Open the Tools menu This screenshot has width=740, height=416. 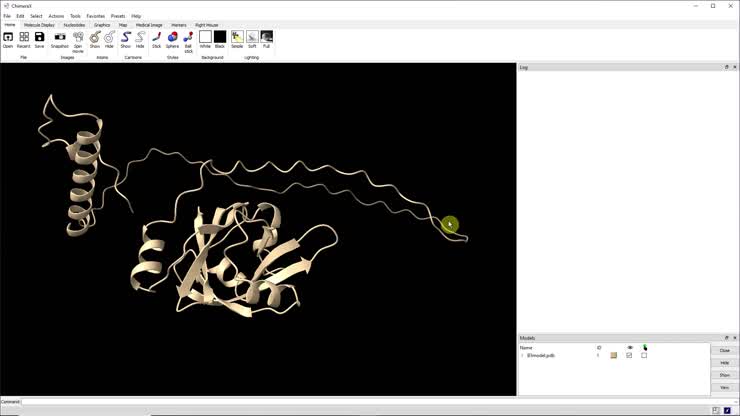(75, 16)
